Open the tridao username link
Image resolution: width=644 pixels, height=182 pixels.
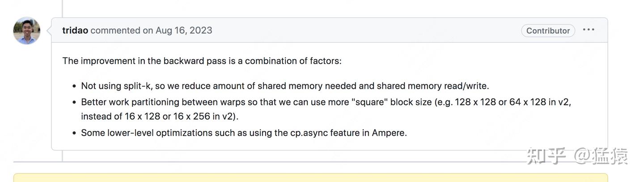pos(75,30)
